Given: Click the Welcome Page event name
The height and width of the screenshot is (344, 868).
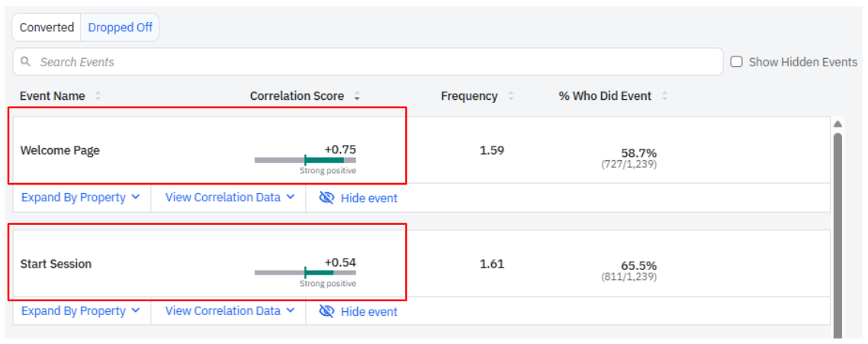Looking at the screenshot, I should (59, 150).
